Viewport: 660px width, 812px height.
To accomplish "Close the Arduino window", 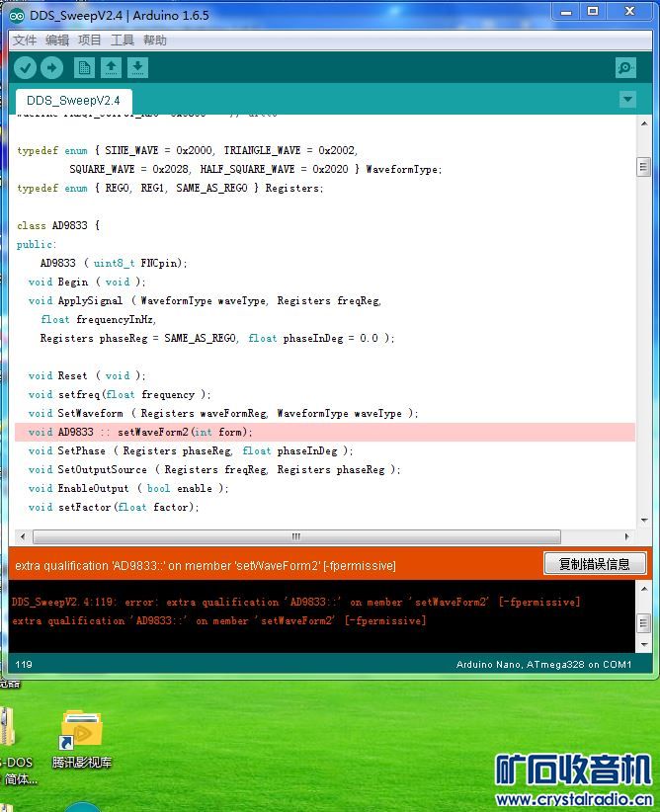I will pos(629,12).
